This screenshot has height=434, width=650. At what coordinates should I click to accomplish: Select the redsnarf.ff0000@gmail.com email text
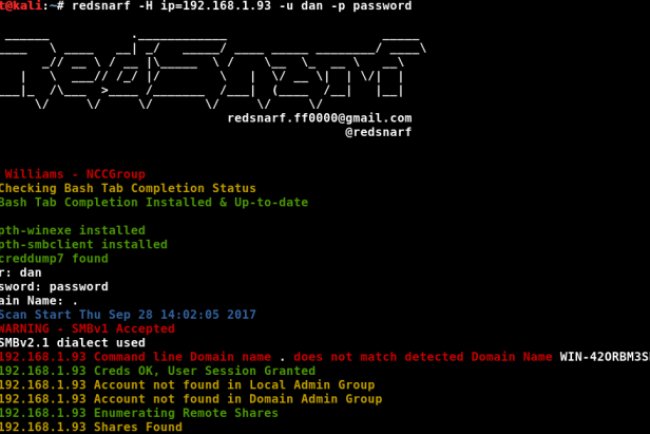coord(320,118)
